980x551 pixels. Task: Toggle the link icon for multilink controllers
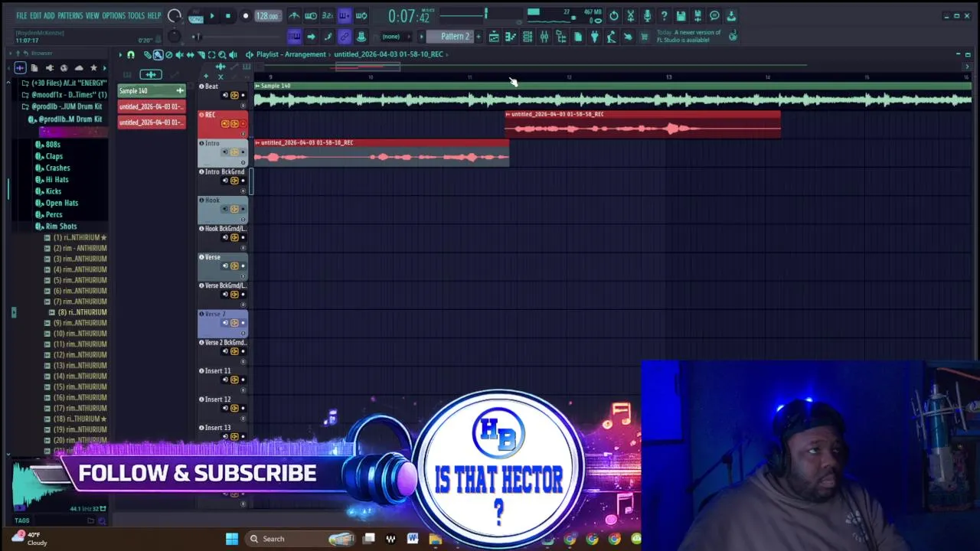click(344, 37)
